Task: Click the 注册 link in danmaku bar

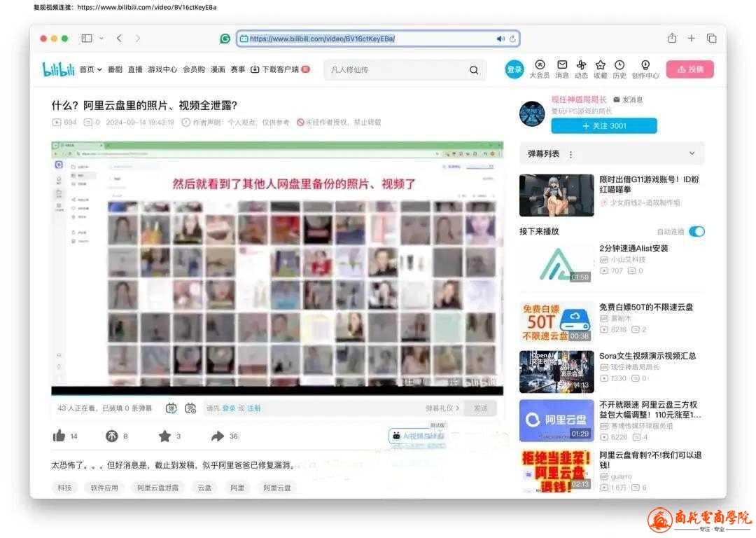Action: (253, 408)
